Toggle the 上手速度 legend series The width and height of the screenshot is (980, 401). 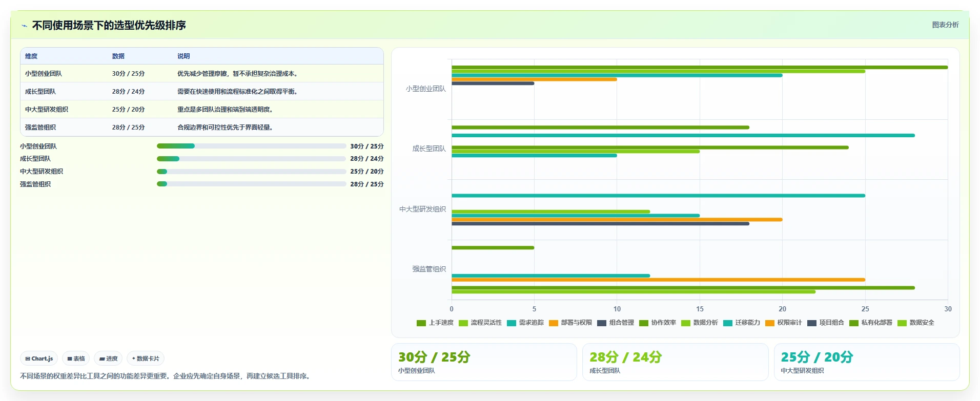[435, 323]
